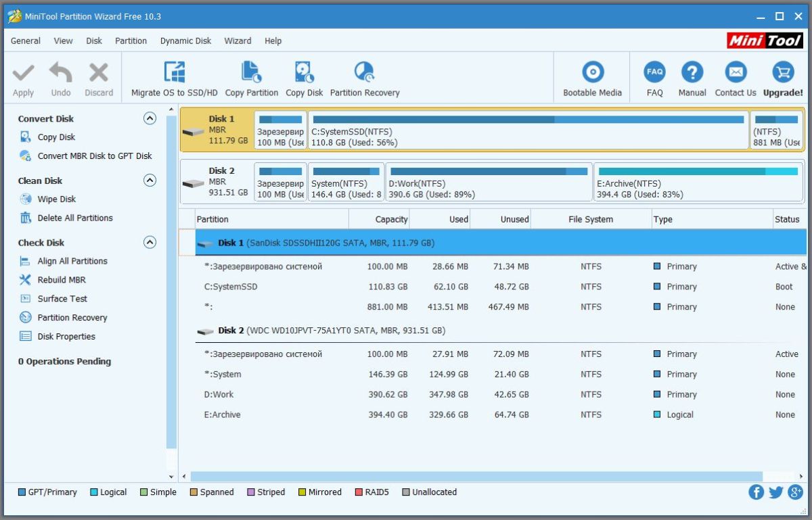Open Partition Recovery from the toolbar

365,79
